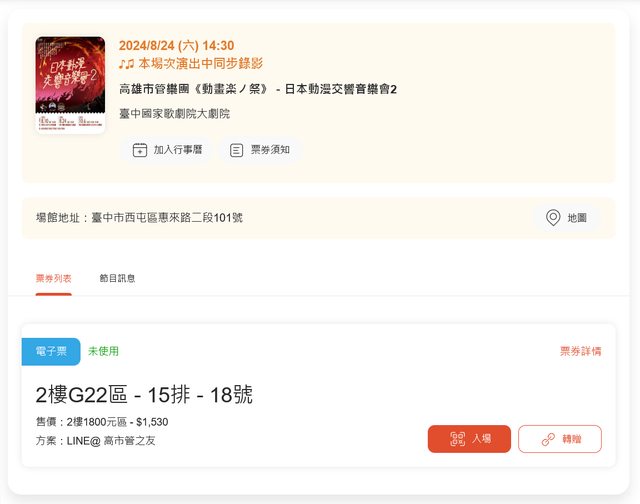Open the 地圖 button
The width and height of the screenshot is (640, 504).
tap(566, 218)
